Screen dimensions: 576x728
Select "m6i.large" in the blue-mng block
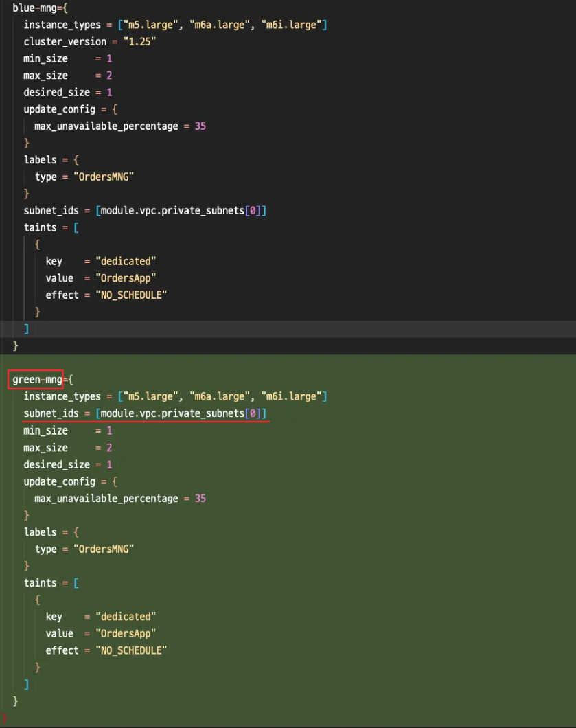292,25
